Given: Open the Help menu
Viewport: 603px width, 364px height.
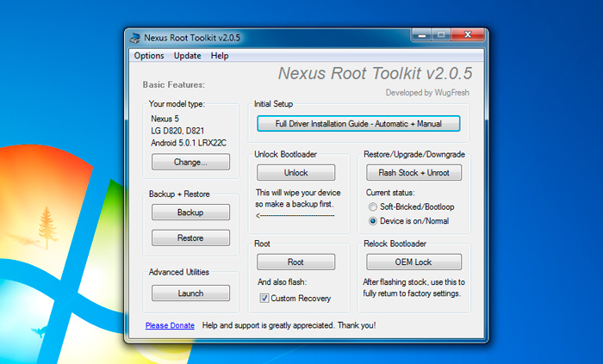Looking at the screenshot, I should pos(220,56).
